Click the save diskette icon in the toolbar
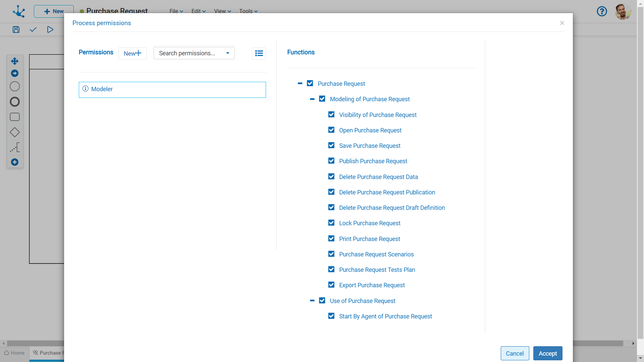Screen dimensions: 644x362 [16, 29]
